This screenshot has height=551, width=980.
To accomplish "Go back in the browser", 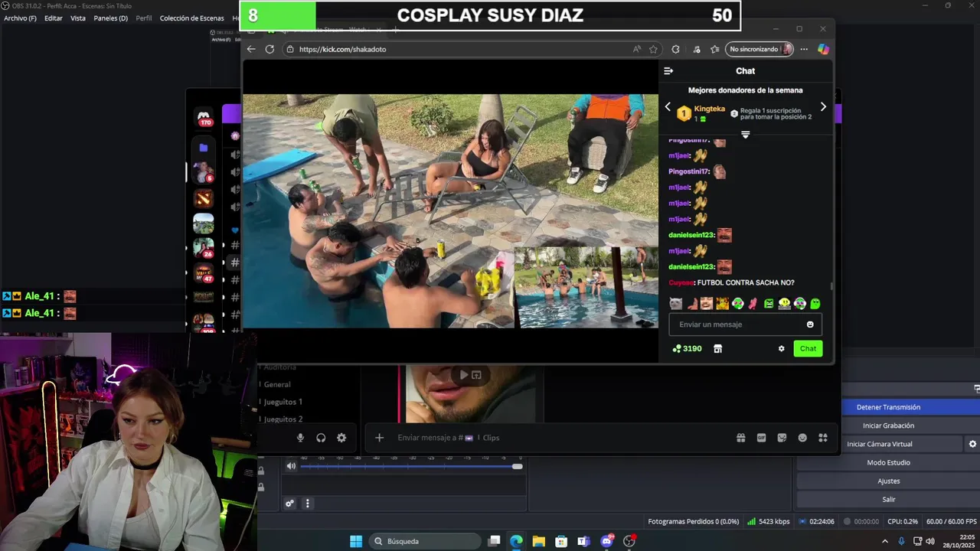I will coord(251,49).
